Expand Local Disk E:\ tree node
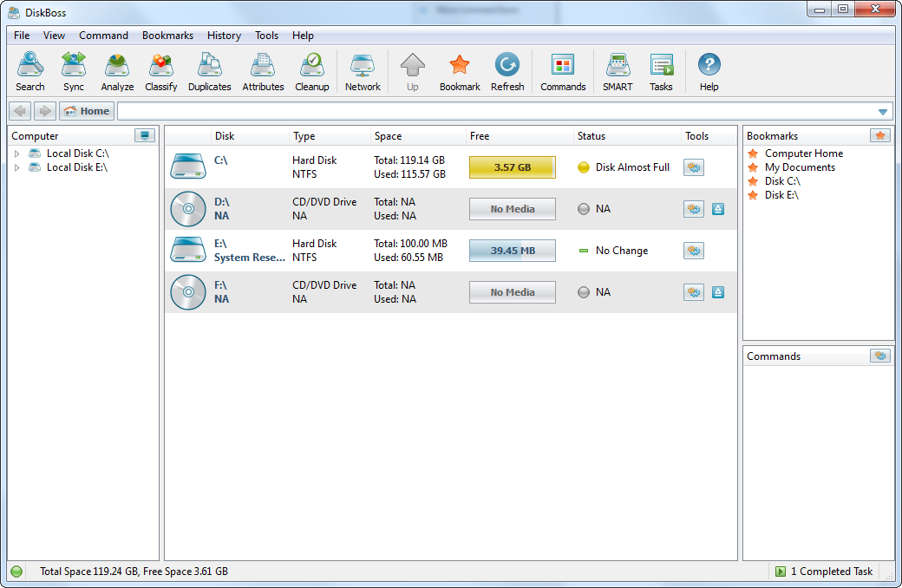This screenshot has height=588, width=902. (16, 167)
